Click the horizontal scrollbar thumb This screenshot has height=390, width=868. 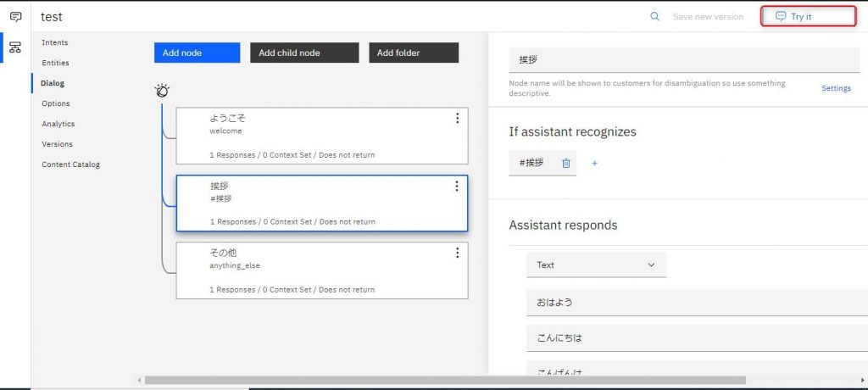click(x=445, y=380)
